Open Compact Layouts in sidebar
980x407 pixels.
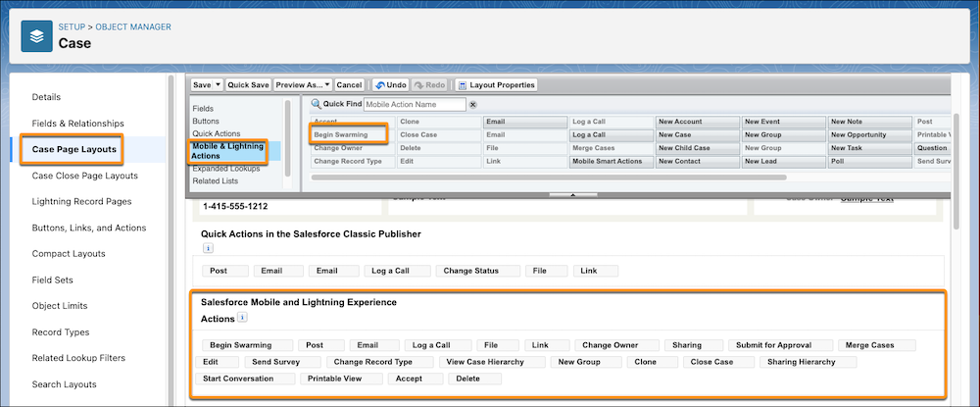(69, 254)
